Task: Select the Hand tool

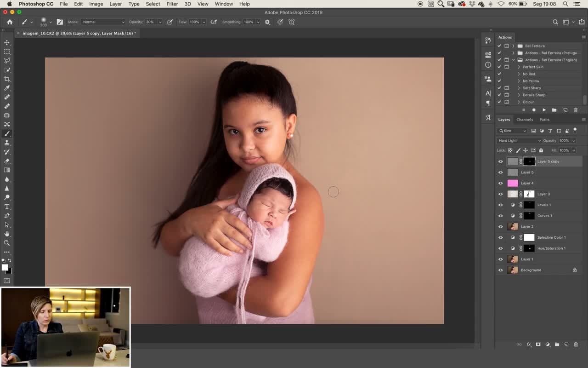Action: [7, 234]
